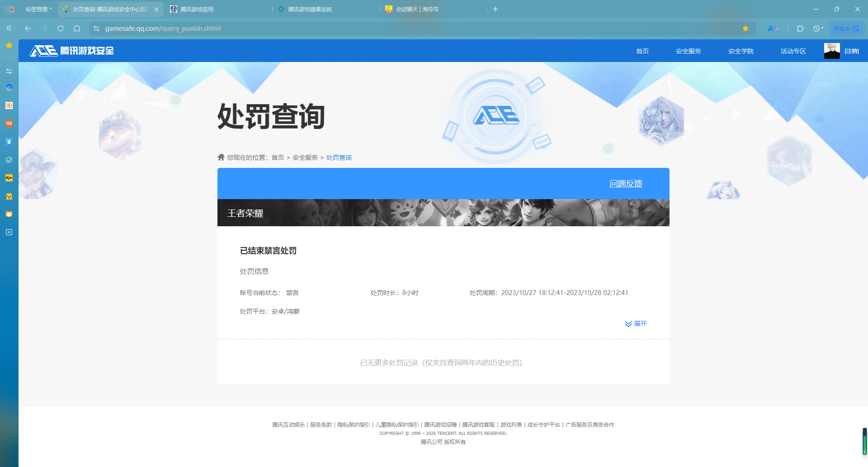This screenshot has height=467, width=868.
Task: Collapse the sidebar with the double-chevron icon
Action: click(9, 29)
